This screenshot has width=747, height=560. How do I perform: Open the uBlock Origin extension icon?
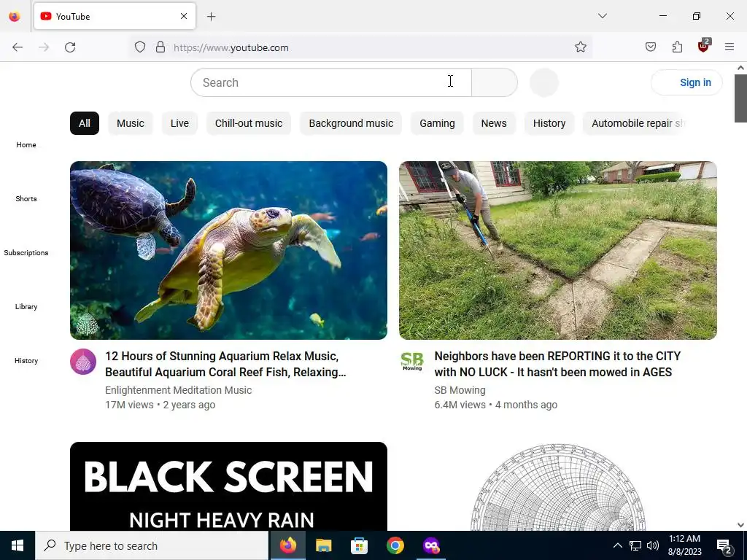[704, 46]
